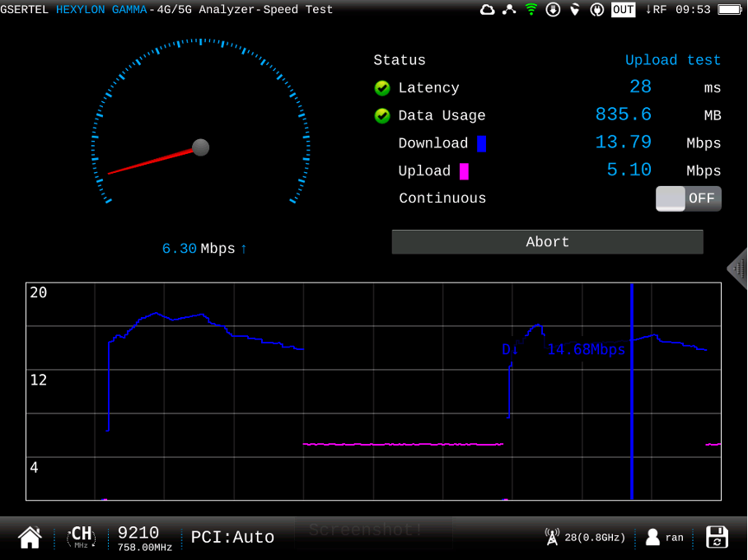The height and width of the screenshot is (560, 748).
Task: Click the blue Download color swatch
Action: click(x=481, y=143)
